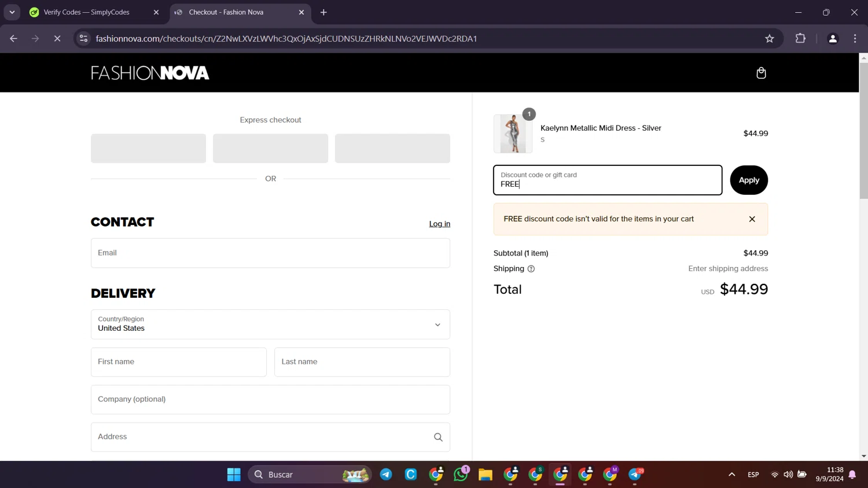Stop loading the page
Screen dimensions: 868x488
pos(57,39)
